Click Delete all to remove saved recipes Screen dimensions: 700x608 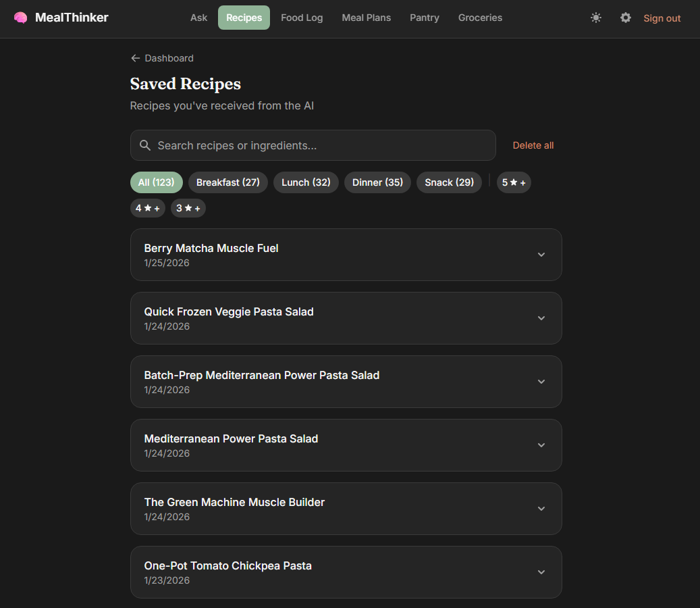click(533, 145)
